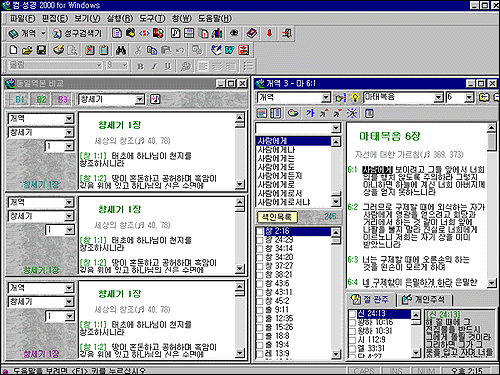
Task: Click the pointing hand icon beside 개역 dropdown
Action: [x=340, y=97]
